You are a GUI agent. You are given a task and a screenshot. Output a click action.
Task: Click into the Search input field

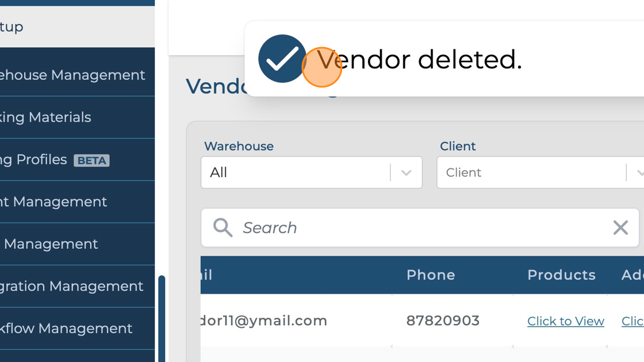[x=420, y=228]
